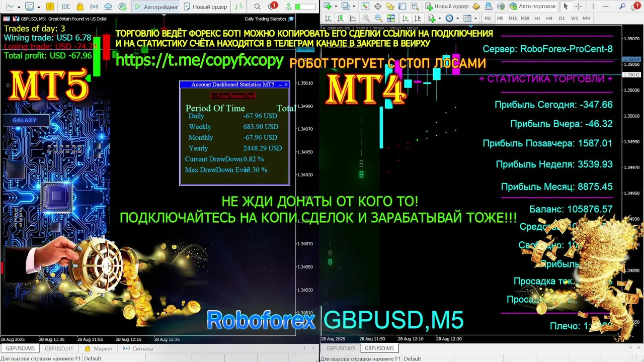Open the Сигналы tab in MT5
The width and height of the screenshot is (644, 362).
pyautogui.click(x=138, y=348)
